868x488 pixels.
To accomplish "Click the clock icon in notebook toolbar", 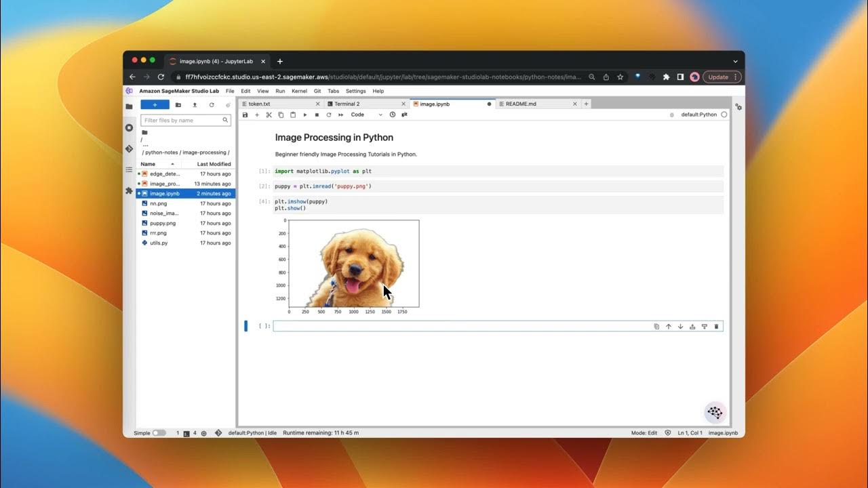I will coord(392,115).
